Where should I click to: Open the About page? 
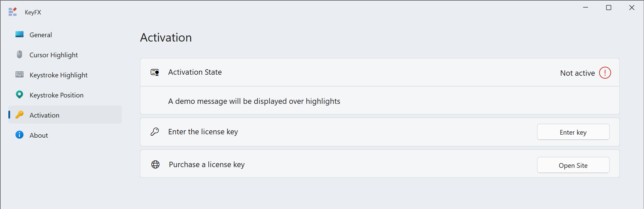[x=39, y=135]
